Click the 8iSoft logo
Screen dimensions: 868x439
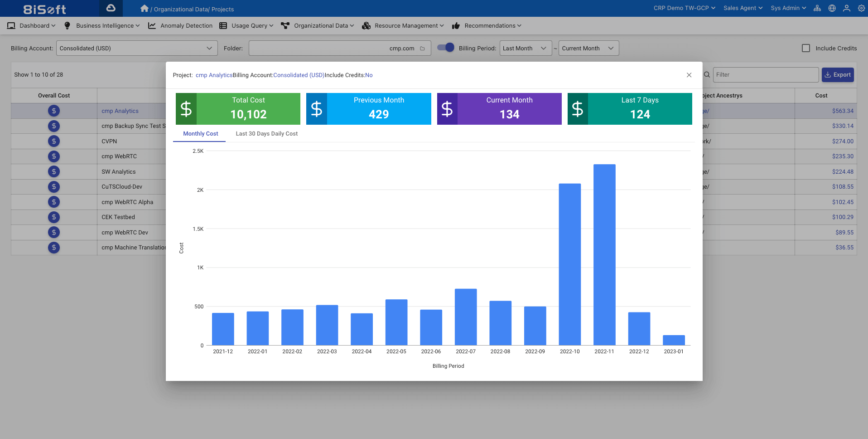(44, 9)
